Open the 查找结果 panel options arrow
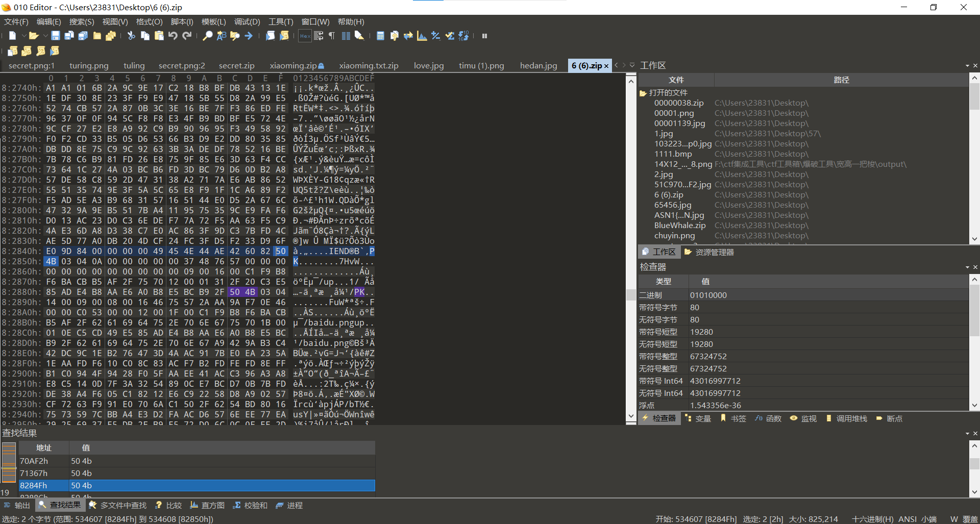Image resolution: width=980 pixels, height=524 pixels. (967, 434)
